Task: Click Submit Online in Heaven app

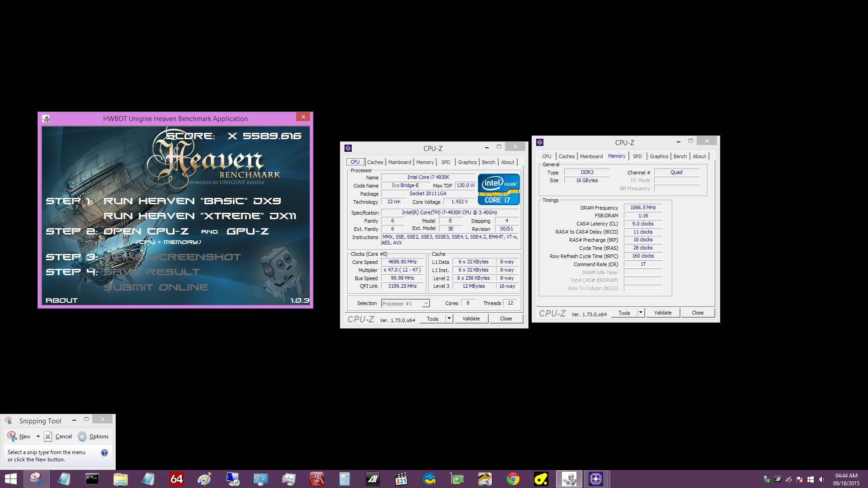Action: pos(156,287)
